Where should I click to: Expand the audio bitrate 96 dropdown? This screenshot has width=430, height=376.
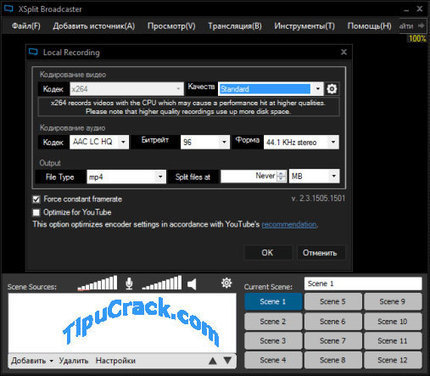pos(224,142)
